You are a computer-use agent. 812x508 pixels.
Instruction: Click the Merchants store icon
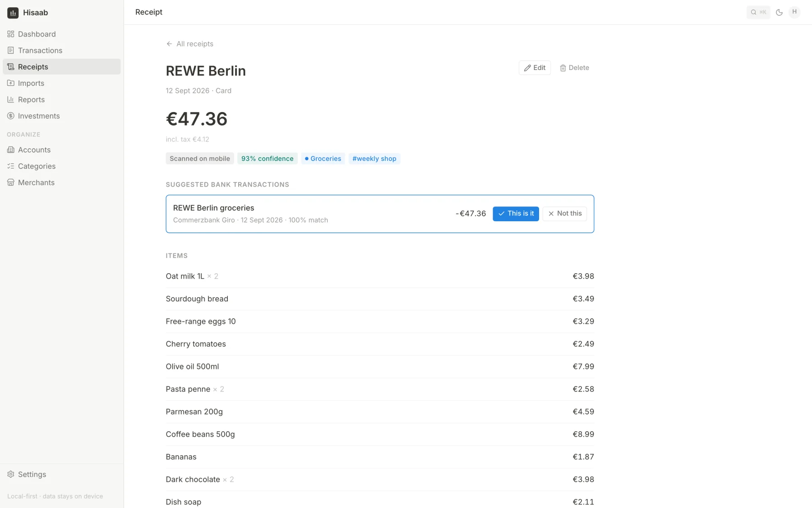pyautogui.click(x=11, y=182)
